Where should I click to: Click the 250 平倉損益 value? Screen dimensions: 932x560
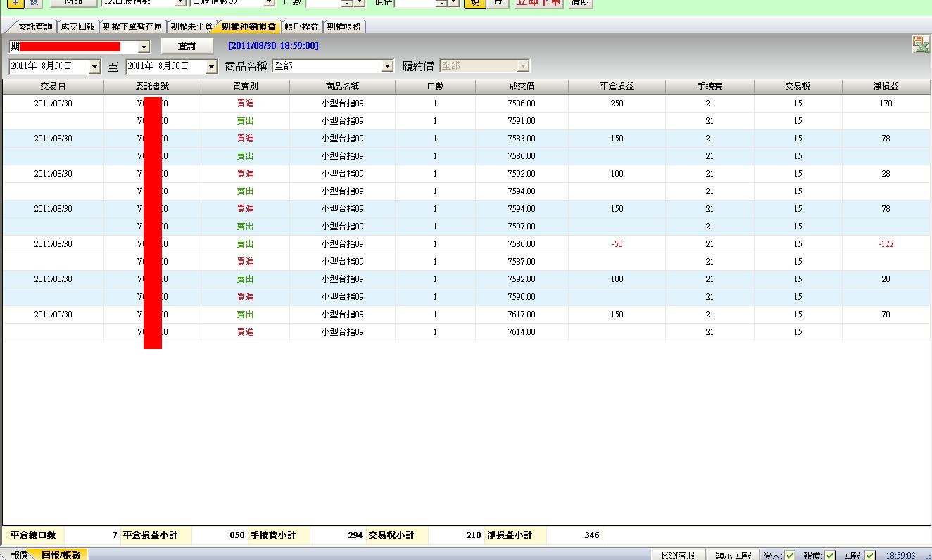pyautogui.click(x=617, y=103)
